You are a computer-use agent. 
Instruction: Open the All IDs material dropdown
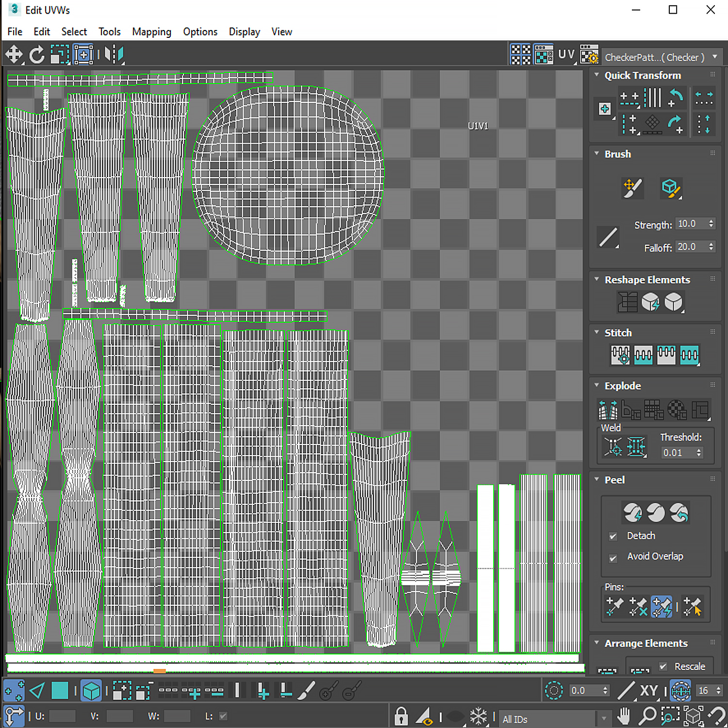pyautogui.click(x=554, y=719)
